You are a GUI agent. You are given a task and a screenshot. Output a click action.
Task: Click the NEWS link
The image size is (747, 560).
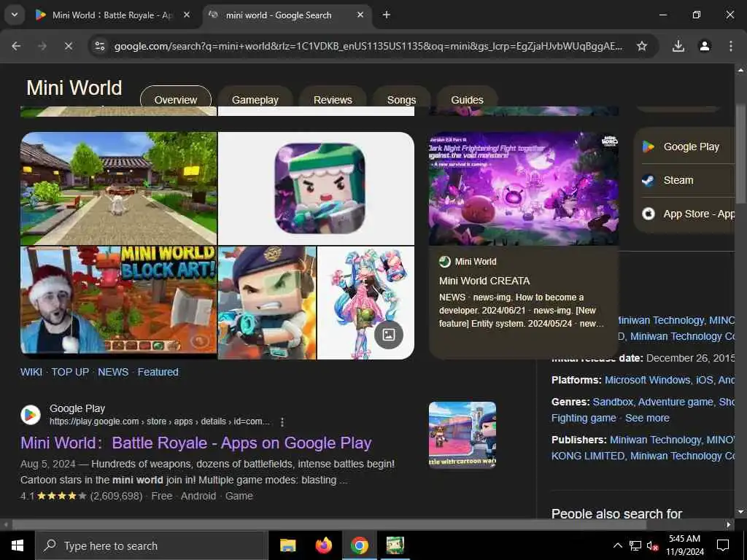click(113, 372)
